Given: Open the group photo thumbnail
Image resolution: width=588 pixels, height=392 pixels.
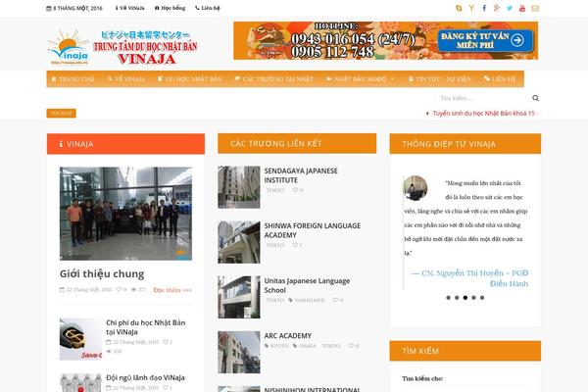Looking at the screenshot, I should [x=125, y=214].
